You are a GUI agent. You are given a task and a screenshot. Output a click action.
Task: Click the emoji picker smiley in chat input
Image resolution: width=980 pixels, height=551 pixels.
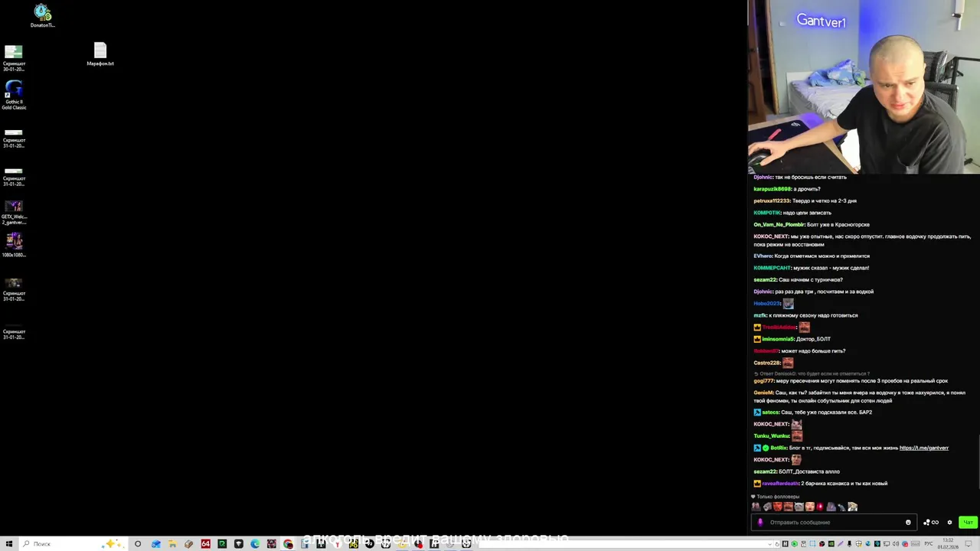[x=908, y=523]
